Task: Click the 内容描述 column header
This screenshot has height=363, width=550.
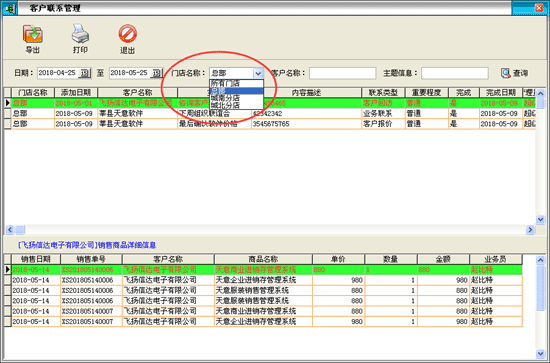Action: coord(306,93)
